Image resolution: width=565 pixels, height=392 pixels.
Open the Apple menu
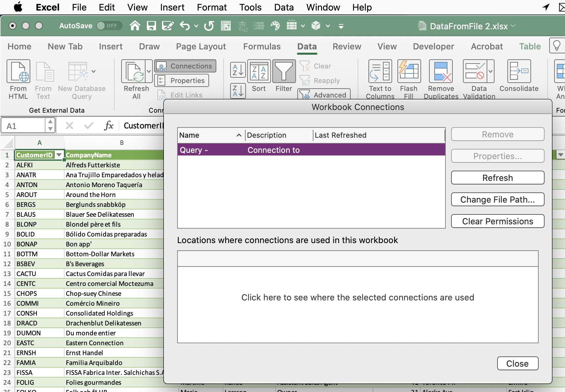(18, 7)
